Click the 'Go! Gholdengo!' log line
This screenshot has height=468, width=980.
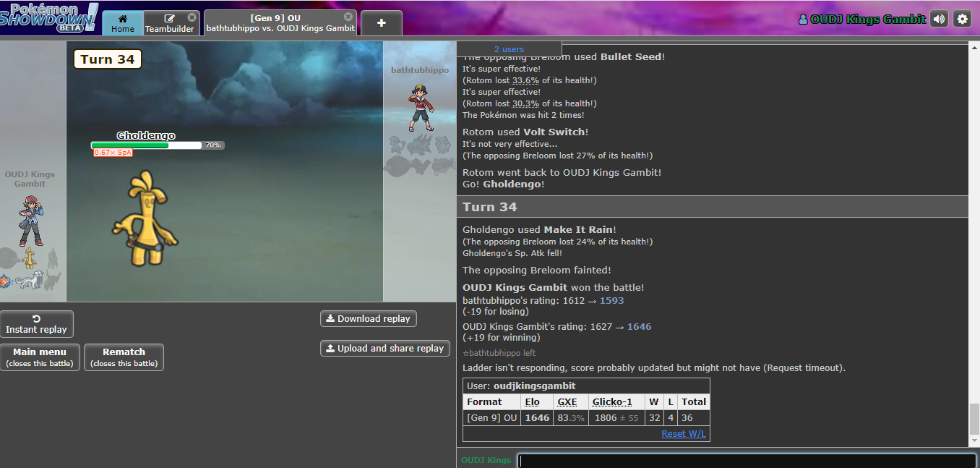(503, 184)
